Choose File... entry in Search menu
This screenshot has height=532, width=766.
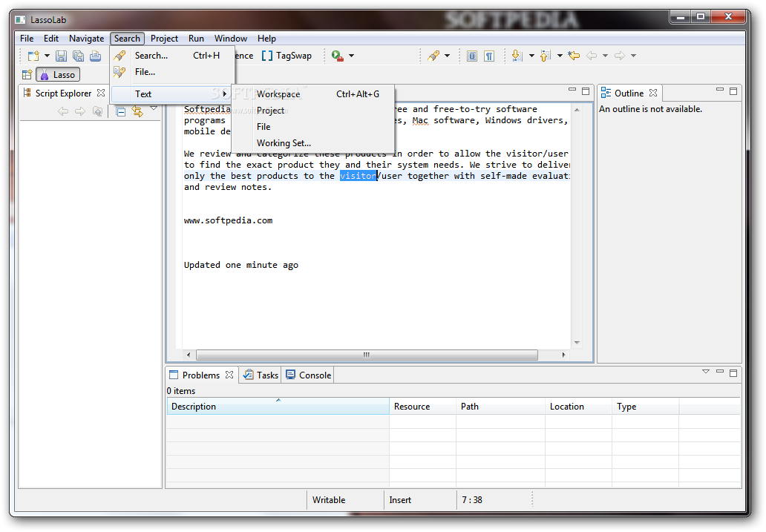(x=173, y=72)
